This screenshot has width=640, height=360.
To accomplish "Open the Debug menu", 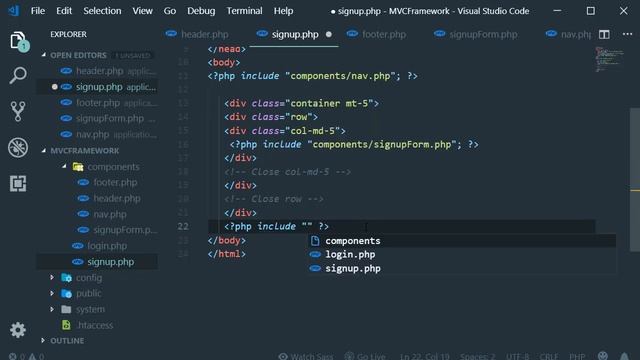I will pos(201,11).
